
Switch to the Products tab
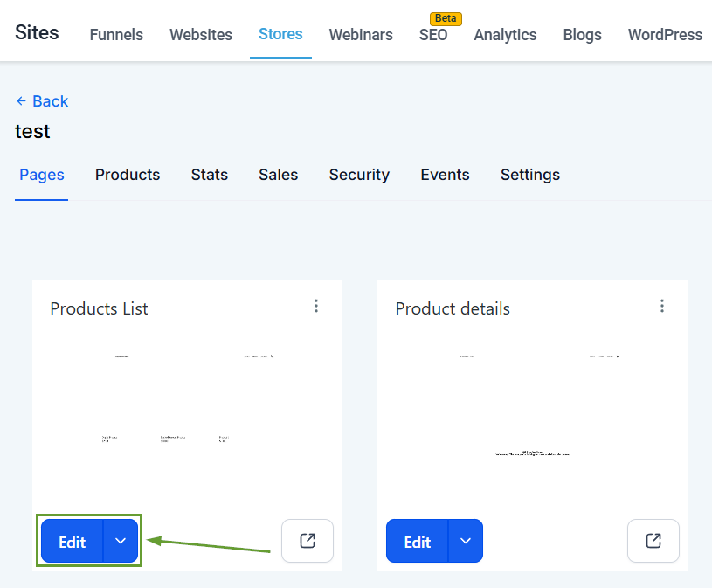point(128,175)
